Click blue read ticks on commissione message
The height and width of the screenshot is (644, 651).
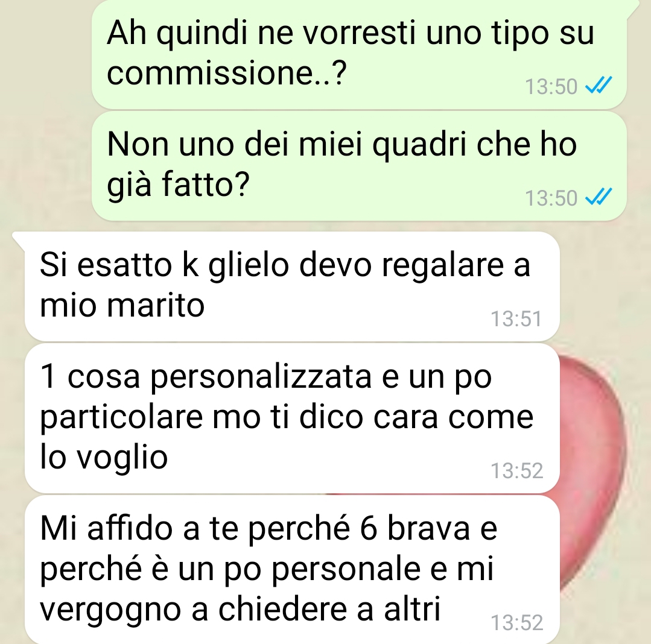(x=599, y=86)
